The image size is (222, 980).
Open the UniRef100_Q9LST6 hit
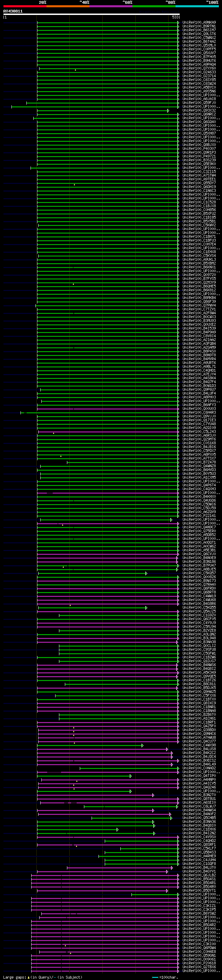[x=199, y=34]
